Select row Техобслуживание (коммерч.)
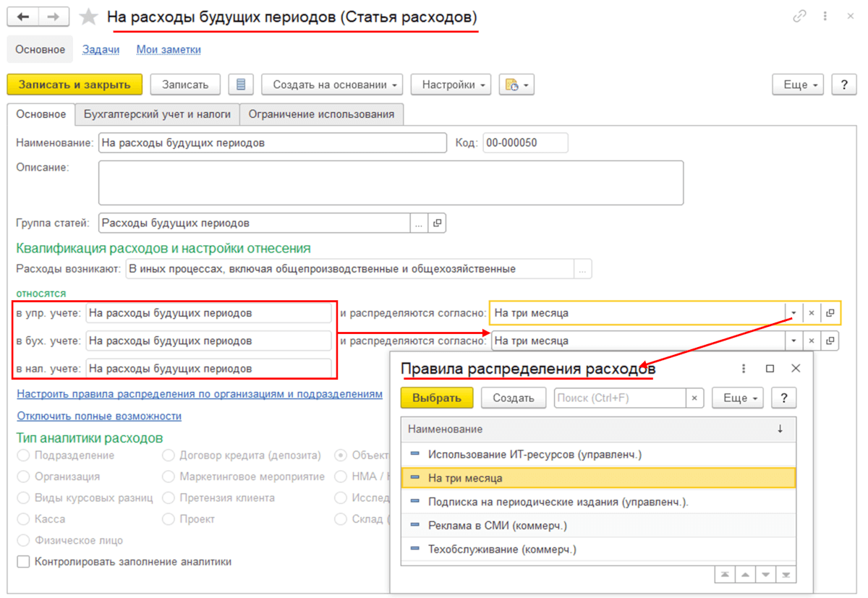This screenshot has height=598, width=868. 598,549
